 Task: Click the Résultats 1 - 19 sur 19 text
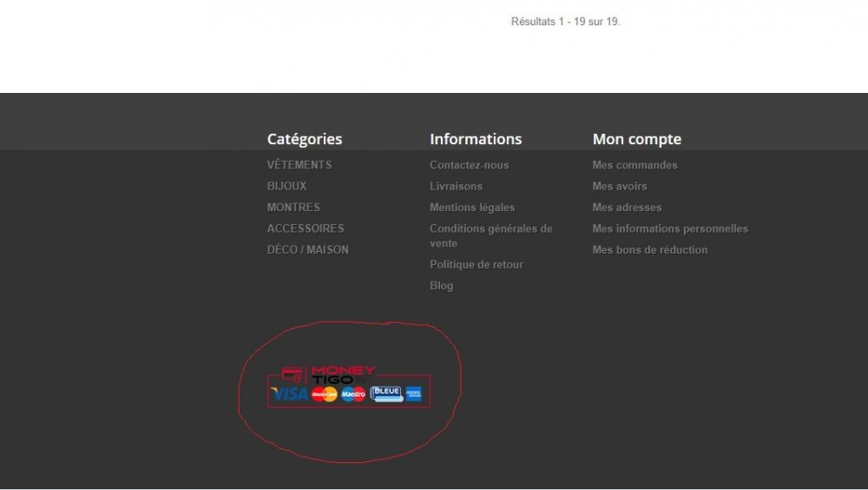[x=565, y=22]
